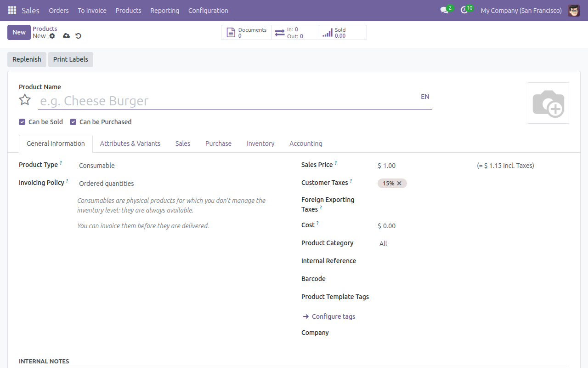Untick the Can be Sold checkbox

click(22, 122)
